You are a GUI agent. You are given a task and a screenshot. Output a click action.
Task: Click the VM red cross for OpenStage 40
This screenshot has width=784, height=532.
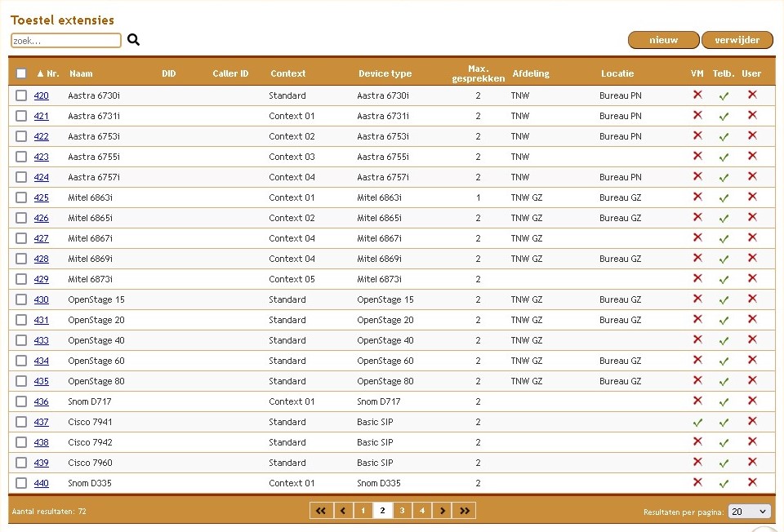point(697,339)
